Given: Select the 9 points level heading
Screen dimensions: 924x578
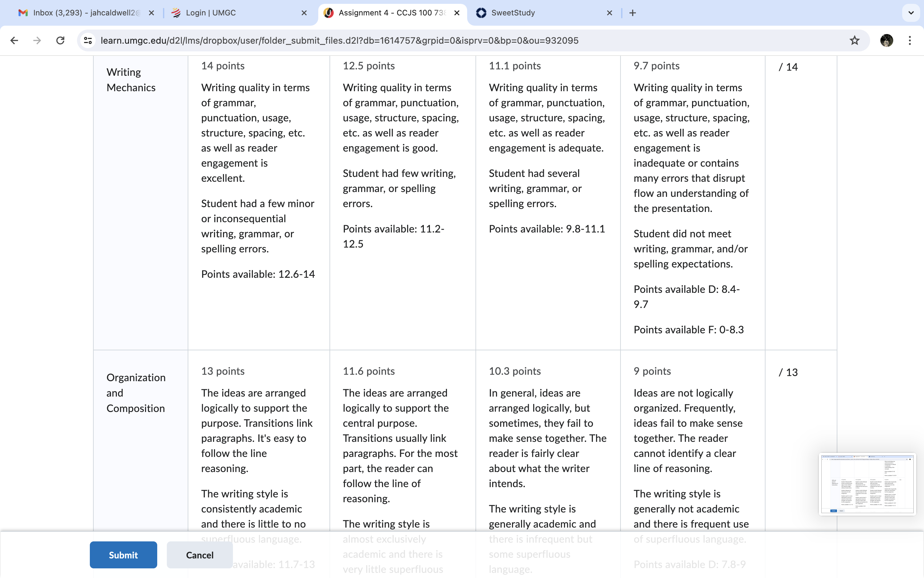Looking at the screenshot, I should [x=652, y=371].
